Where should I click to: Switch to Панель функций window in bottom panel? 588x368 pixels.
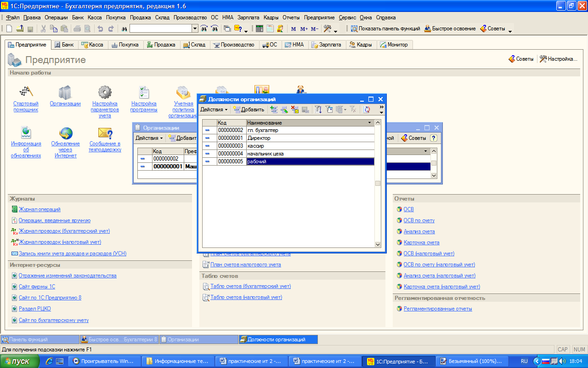40,339
